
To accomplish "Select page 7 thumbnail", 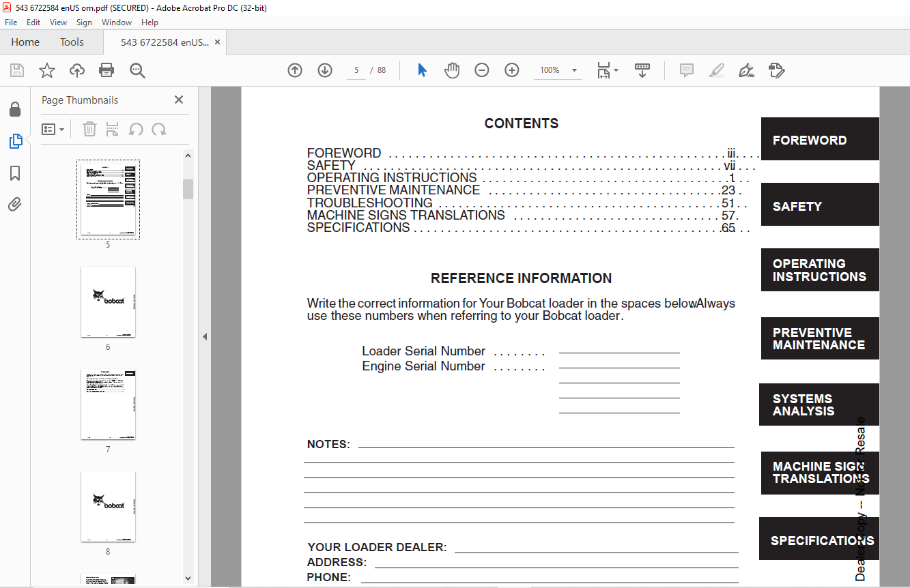I will [108, 405].
